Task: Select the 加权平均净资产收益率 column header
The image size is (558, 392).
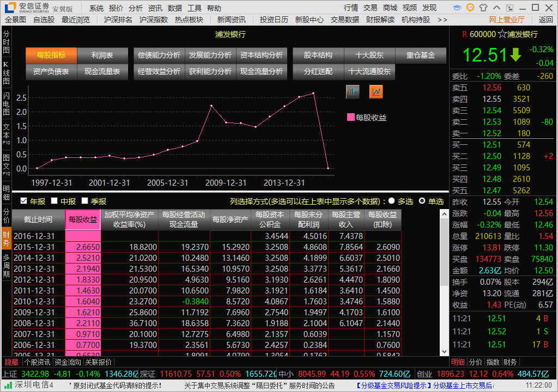Action: tap(130, 220)
